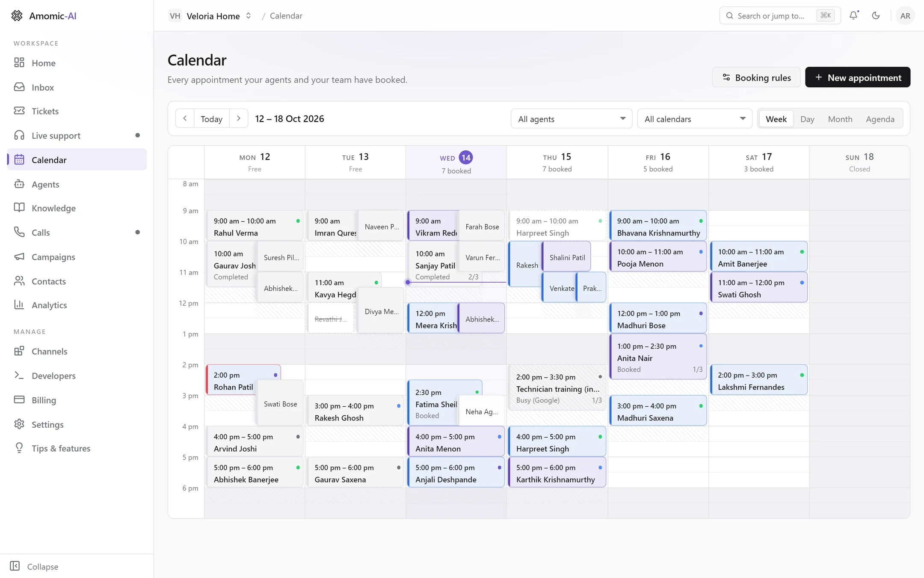The width and height of the screenshot is (924, 578).
Task: Expand the Veloria Home workspace switcher
Action: [x=210, y=16]
